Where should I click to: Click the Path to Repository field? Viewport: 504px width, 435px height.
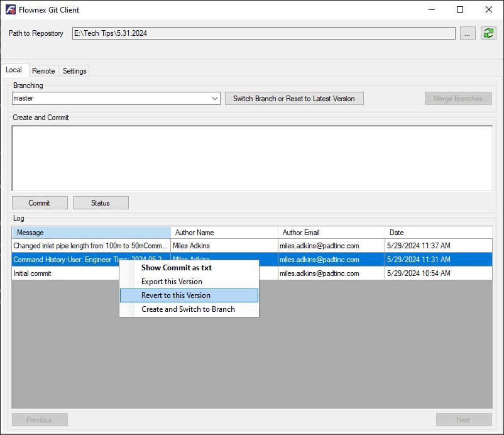tap(263, 33)
